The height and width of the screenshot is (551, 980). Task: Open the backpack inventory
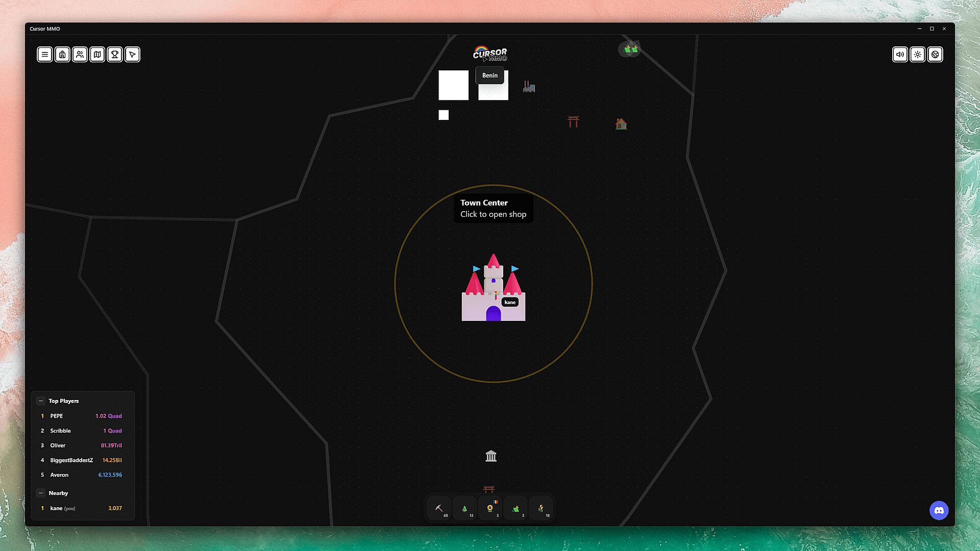click(62, 55)
